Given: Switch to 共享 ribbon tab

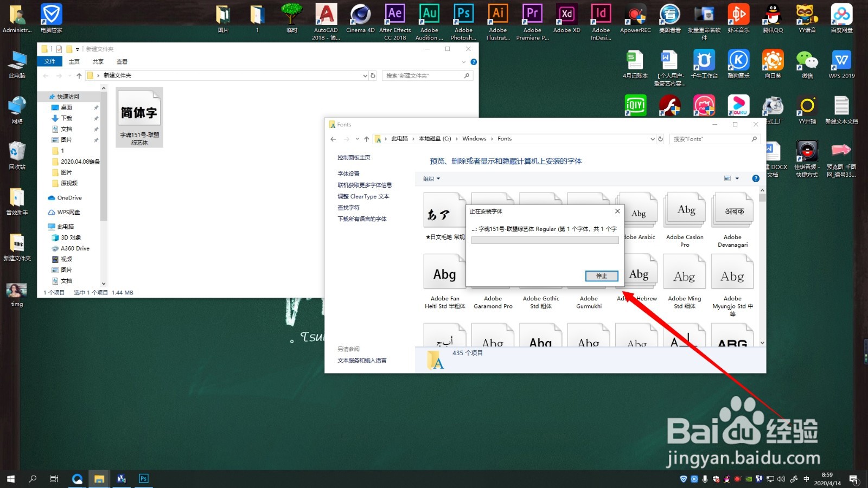Looking at the screenshot, I should [x=98, y=62].
